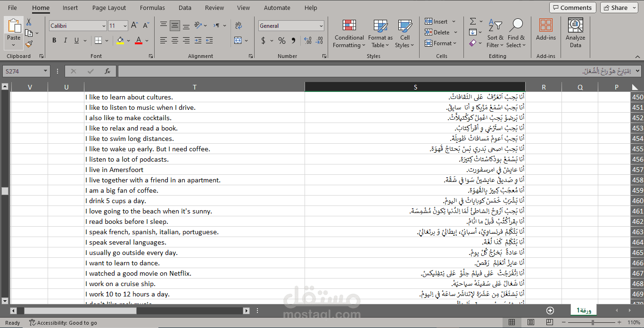Click the Copy icon
This screenshot has width=644, height=328.
29,33
